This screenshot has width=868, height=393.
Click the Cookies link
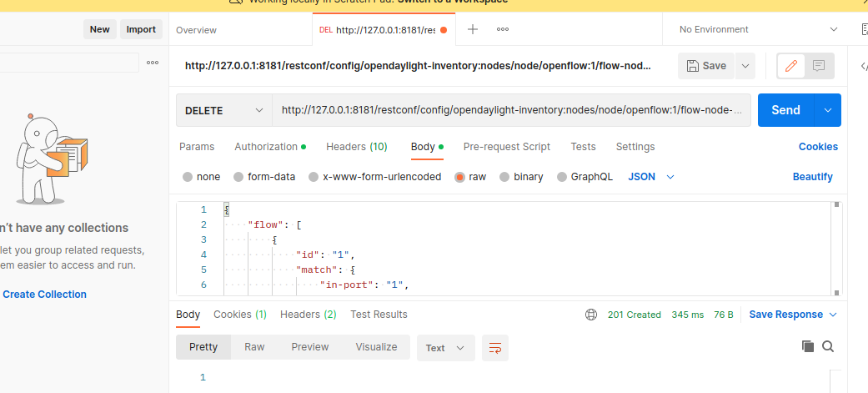tap(818, 147)
